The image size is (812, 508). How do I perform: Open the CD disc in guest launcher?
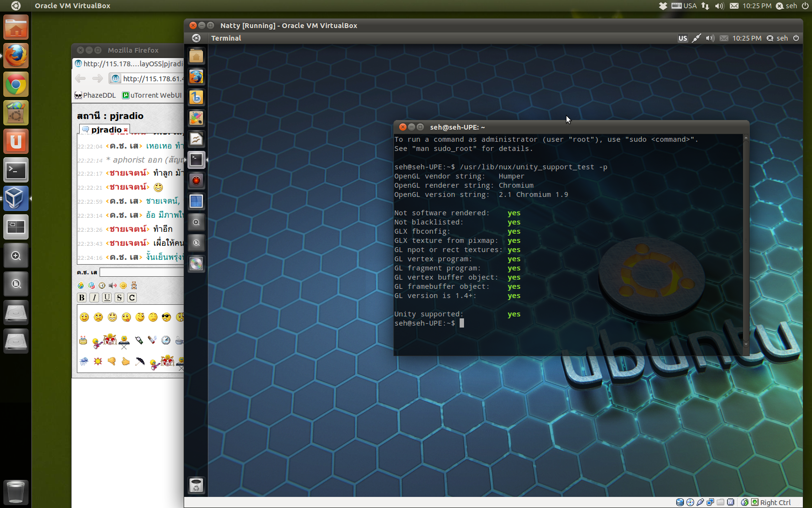(196, 264)
